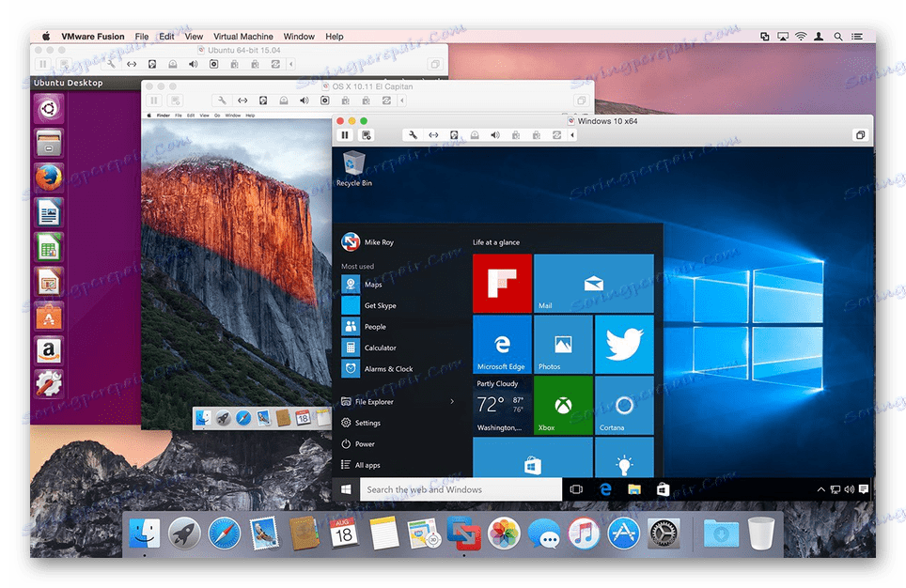The image size is (906, 588).
Task: Collapse the Windows 10 x64 toolbar device arrow
Action: click(x=572, y=135)
